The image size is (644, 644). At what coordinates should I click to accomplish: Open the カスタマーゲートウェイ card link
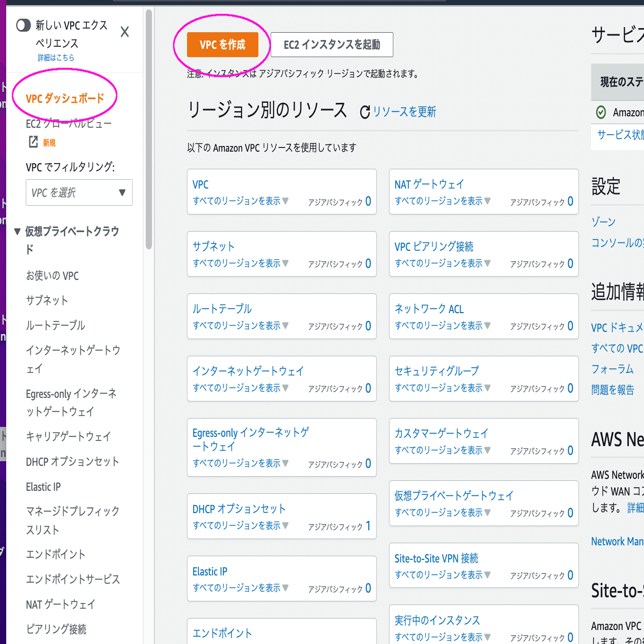pos(441,433)
